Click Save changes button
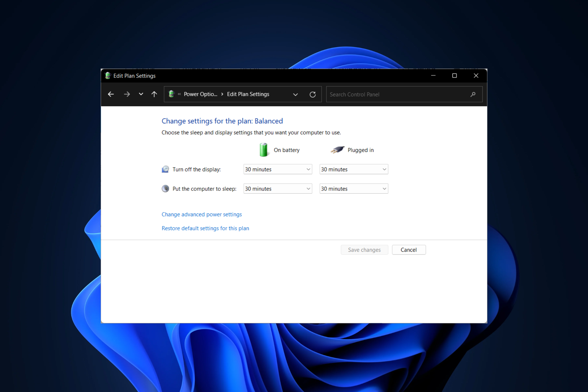This screenshot has width=588, height=392. pos(364,250)
